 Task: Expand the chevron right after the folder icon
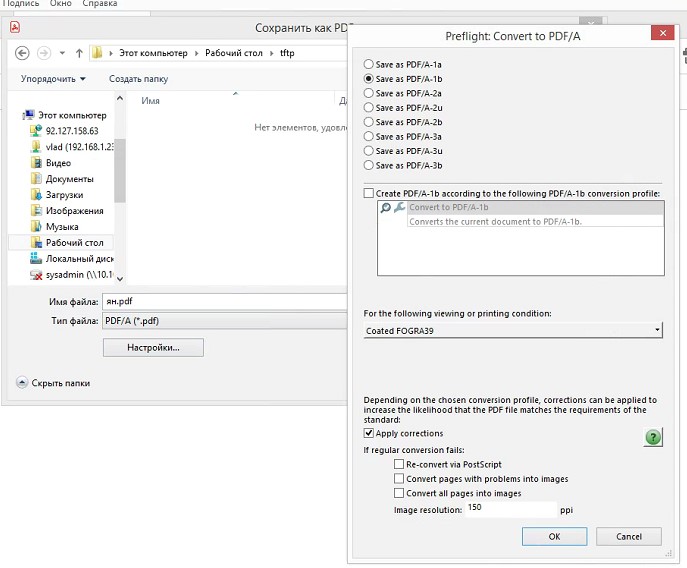(111, 53)
